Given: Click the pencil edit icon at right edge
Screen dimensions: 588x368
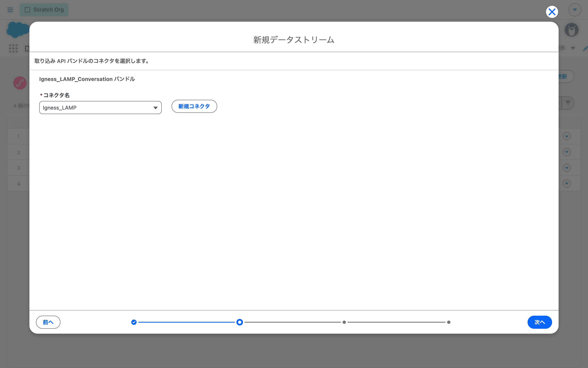Looking at the screenshot, I should point(585,48).
